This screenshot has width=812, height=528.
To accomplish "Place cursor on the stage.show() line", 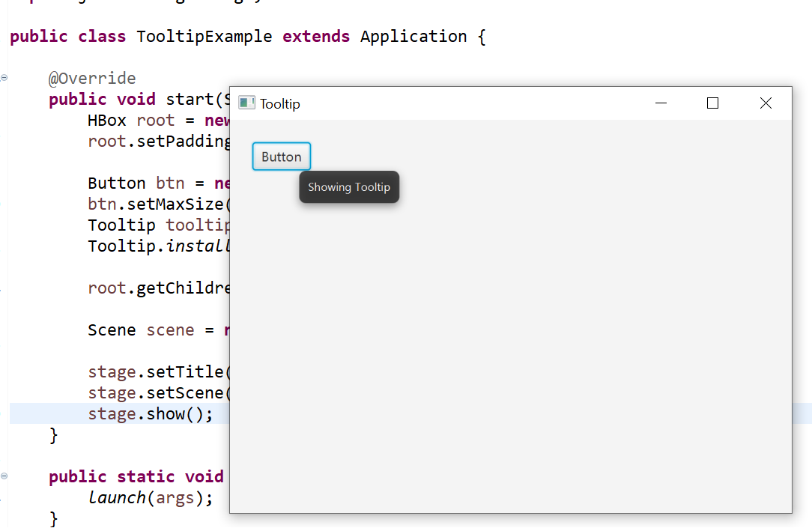I will click(x=150, y=413).
